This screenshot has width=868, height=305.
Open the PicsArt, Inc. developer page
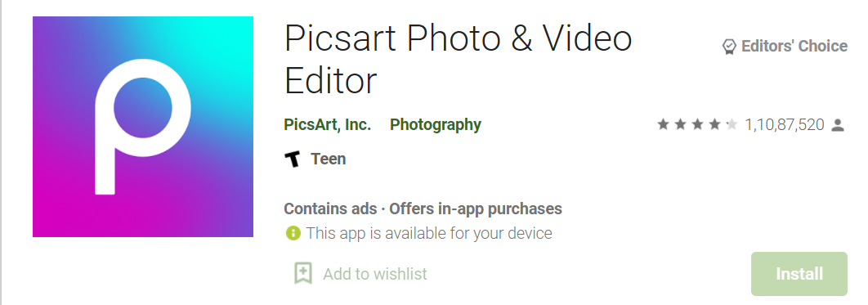(327, 124)
